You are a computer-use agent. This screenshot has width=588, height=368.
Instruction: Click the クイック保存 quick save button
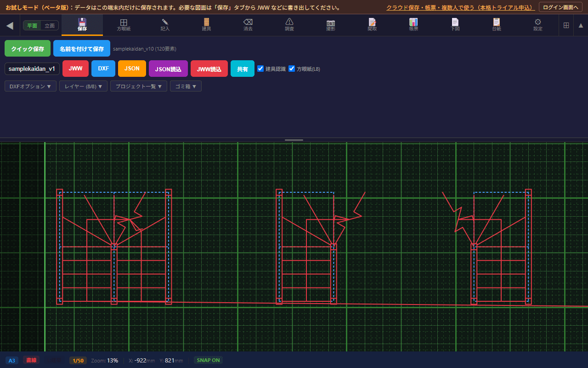click(28, 48)
